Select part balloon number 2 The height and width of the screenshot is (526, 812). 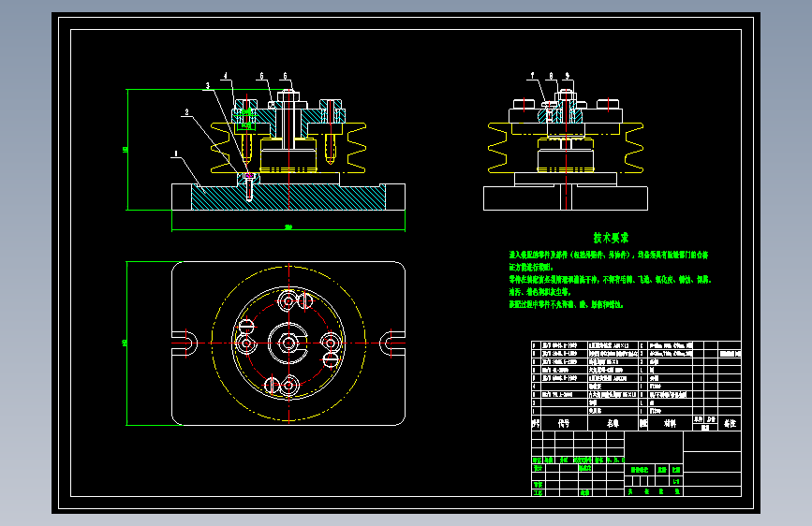[187, 112]
